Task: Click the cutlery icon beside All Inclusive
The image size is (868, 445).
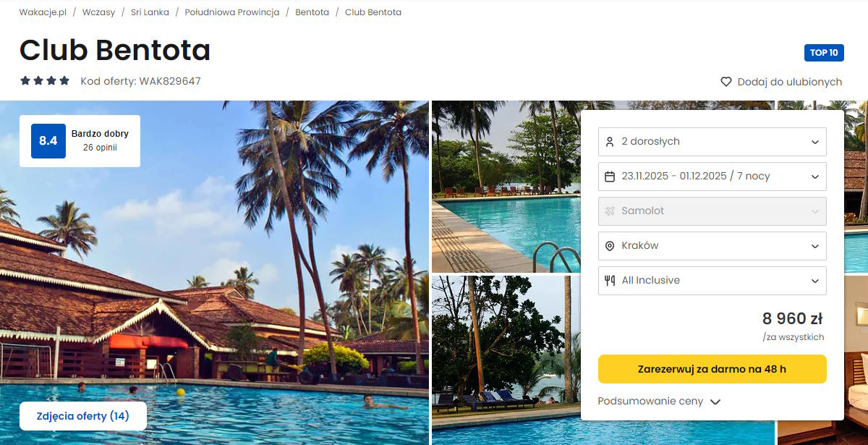Action: click(x=609, y=280)
